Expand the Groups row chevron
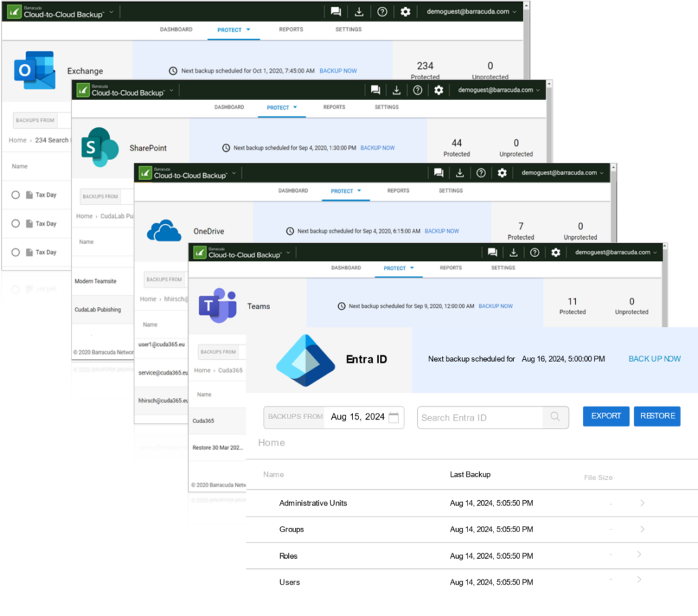The height and width of the screenshot is (616, 698). pyautogui.click(x=642, y=529)
